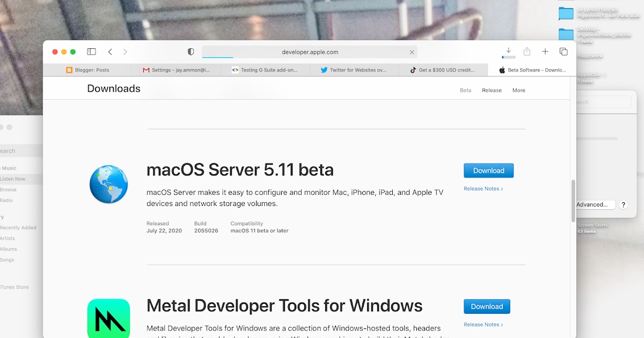The width and height of the screenshot is (644, 338).
Task: Select Artists in Music sidebar
Action: (x=8, y=238)
